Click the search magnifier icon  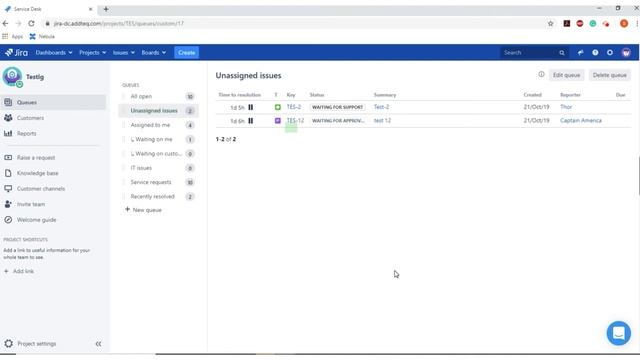562,53
